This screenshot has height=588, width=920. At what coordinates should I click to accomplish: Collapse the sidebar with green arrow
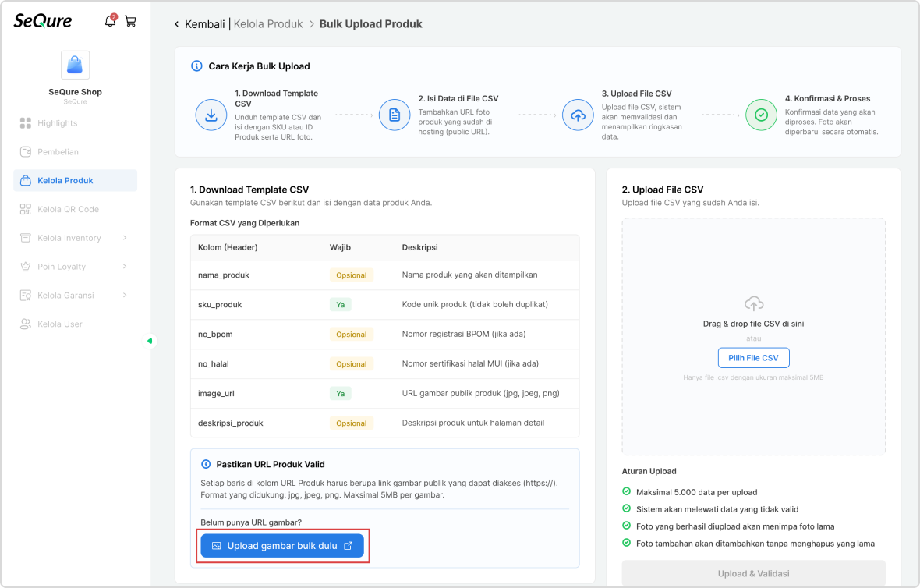point(150,341)
